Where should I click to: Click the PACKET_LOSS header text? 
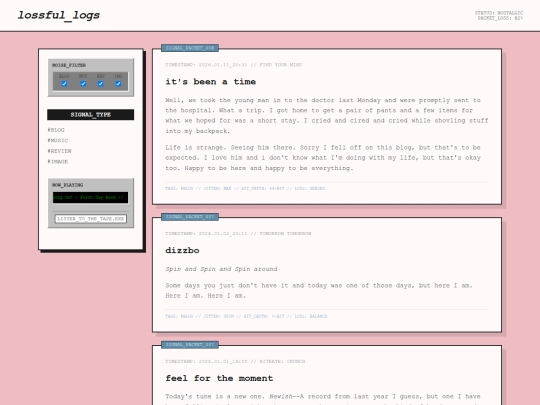click(500, 18)
